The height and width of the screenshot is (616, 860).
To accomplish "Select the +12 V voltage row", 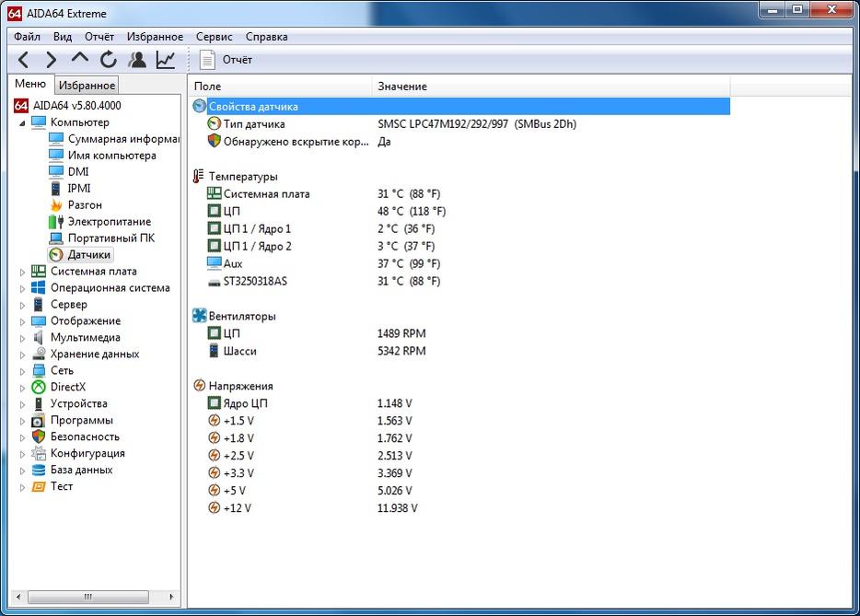I will point(460,508).
